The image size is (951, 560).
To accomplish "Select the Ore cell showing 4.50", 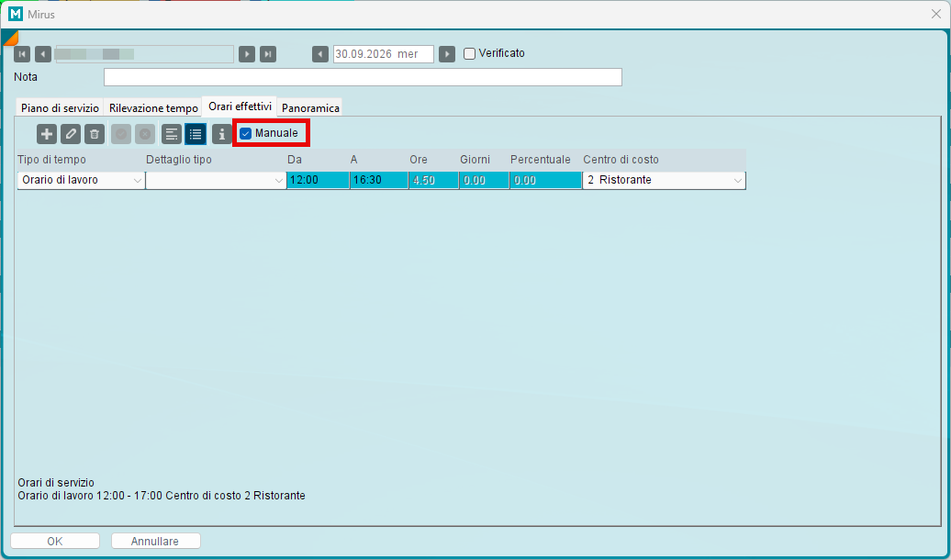I will [x=434, y=180].
